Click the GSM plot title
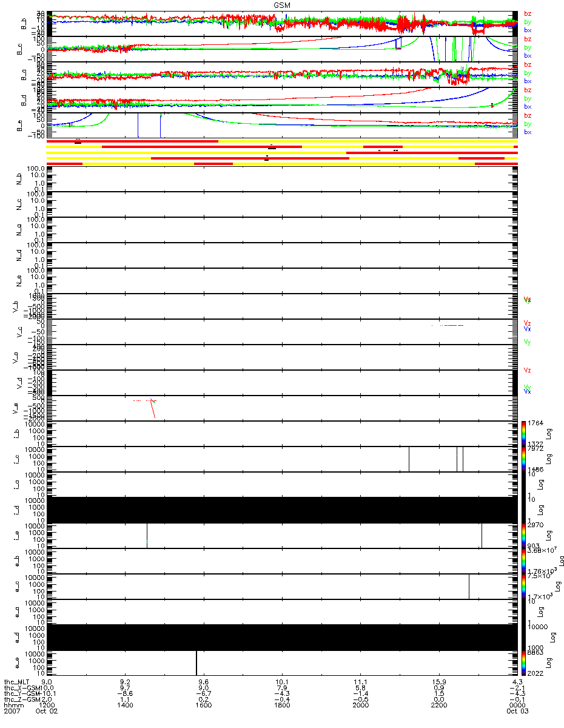Viewport: 564px width, 728px height. pos(282,5)
